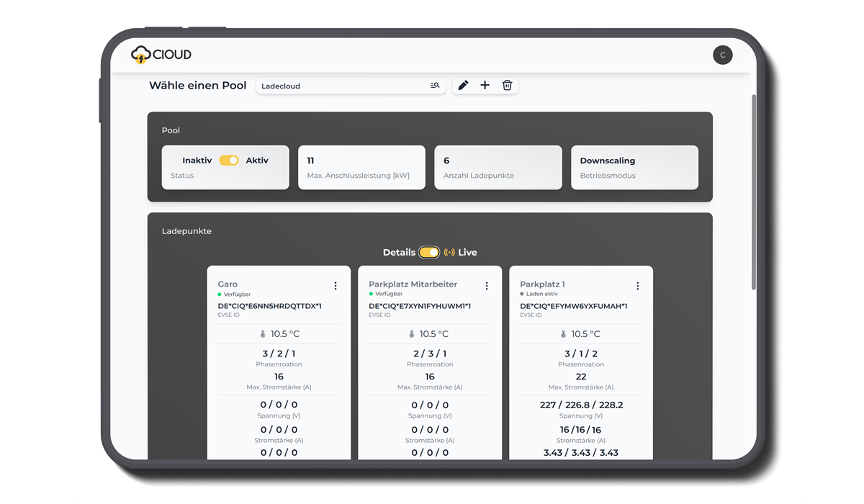Click the EVSE ID DE*CIQ*E7XYN1FYHUWM1*1
This screenshot has height=504, width=864.
click(420, 306)
